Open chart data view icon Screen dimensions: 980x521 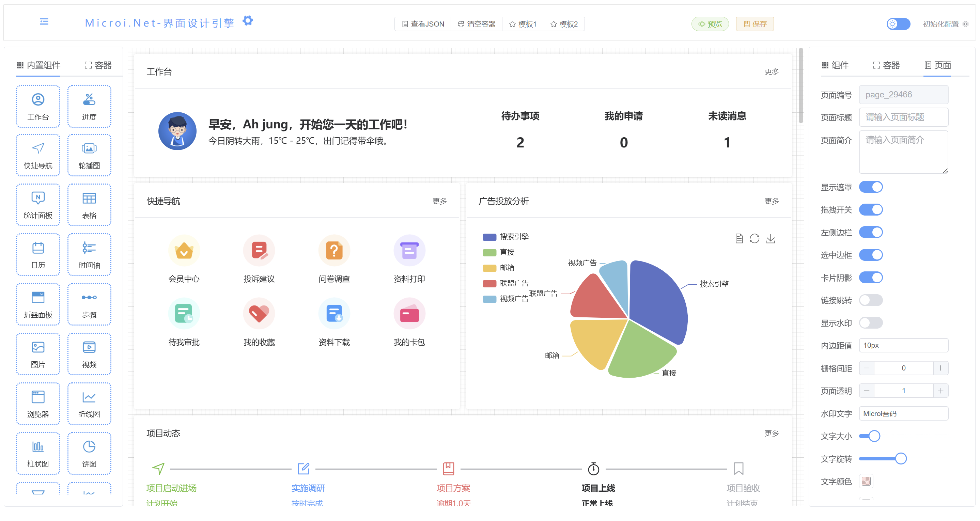point(739,238)
